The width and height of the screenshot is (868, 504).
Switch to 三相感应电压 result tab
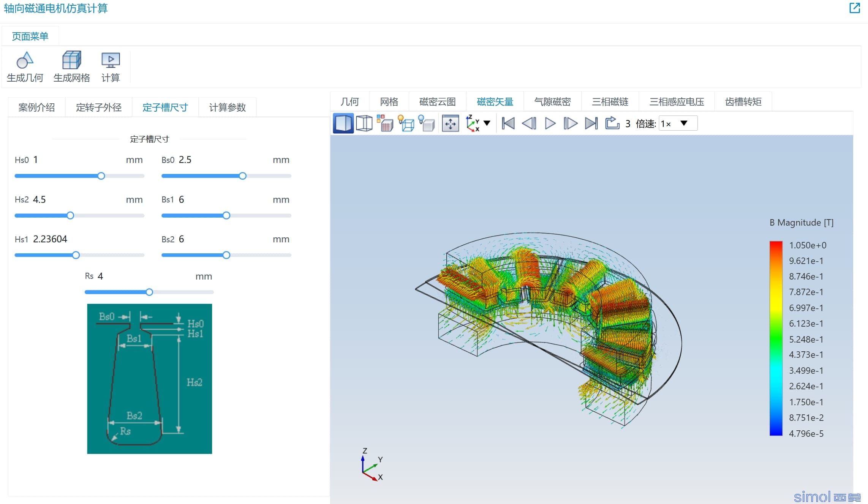677,101
